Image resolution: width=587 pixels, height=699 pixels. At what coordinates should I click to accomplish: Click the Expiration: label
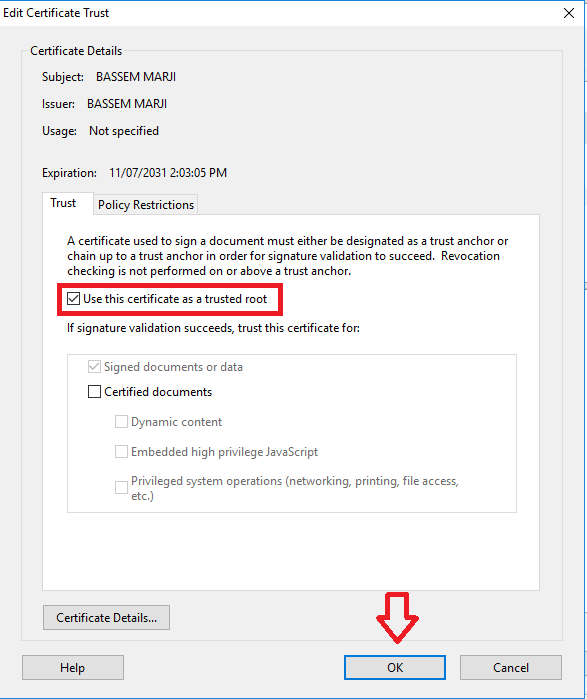(x=70, y=173)
